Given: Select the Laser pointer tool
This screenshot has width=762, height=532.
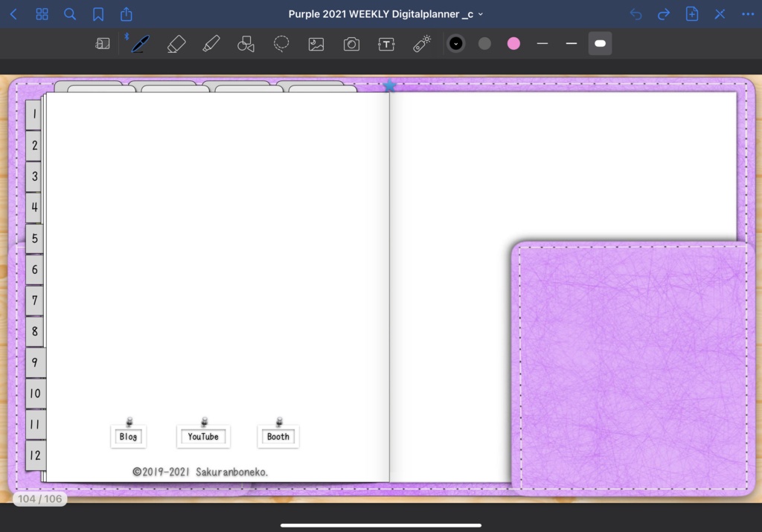Looking at the screenshot, I should (x=422, y=44).
